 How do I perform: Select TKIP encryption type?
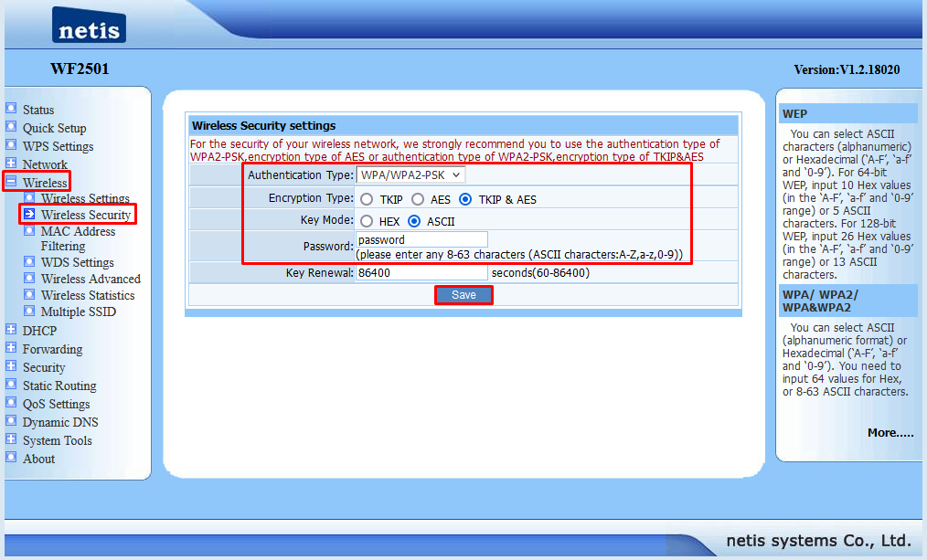(x=366, y=199)
